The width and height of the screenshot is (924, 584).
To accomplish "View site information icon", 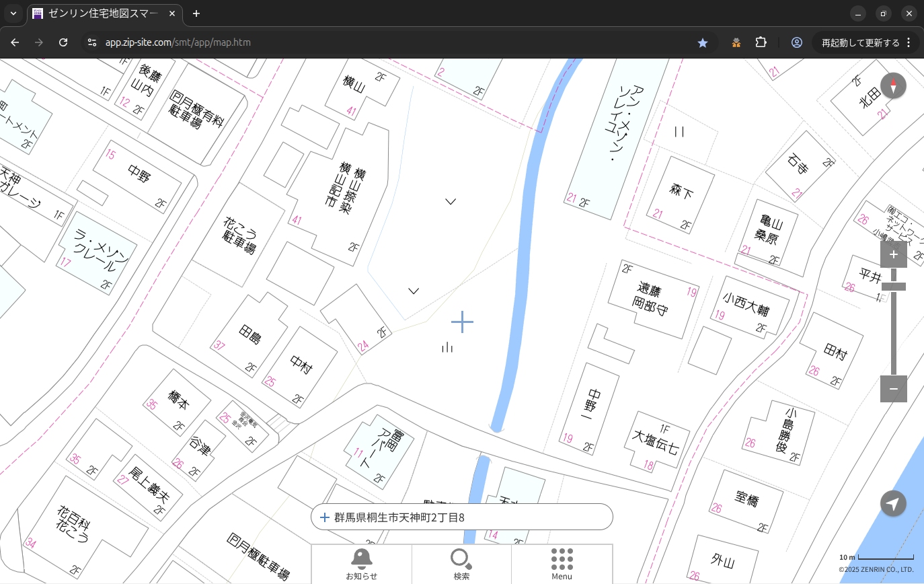I will click(92, 42).
